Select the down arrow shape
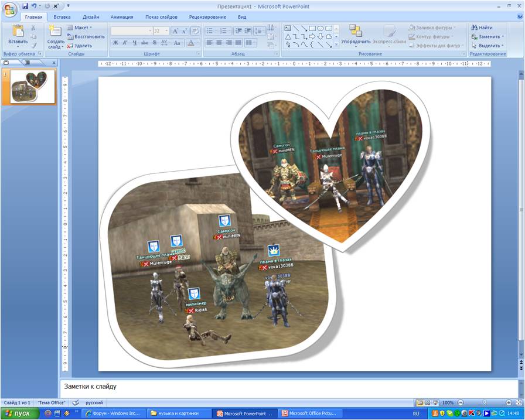The height and width of the screenshot is (420, 525). [x=321, y=36]
